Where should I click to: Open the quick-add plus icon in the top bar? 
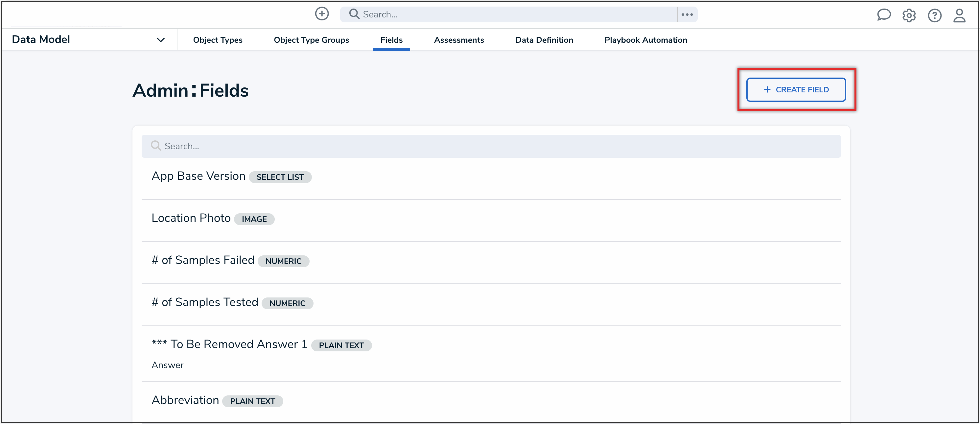pos(322,14)
